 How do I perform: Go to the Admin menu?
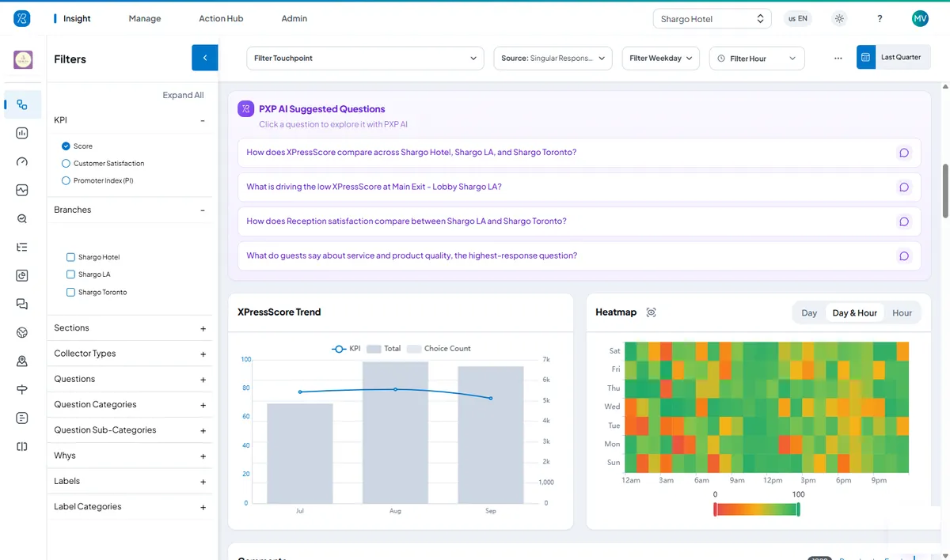(294, 19)
